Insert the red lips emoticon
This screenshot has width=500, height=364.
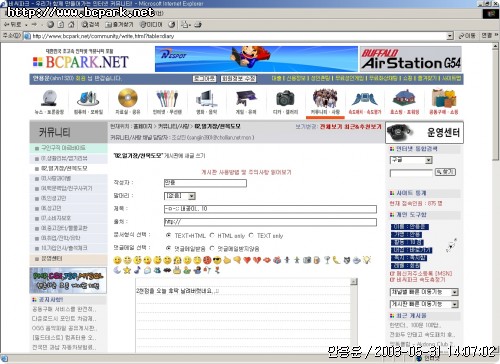267,260
